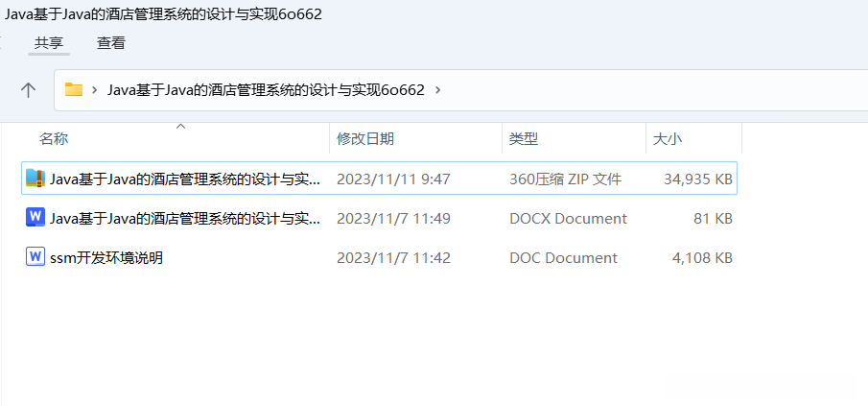
Task: Sort files by 修改日期 column header
Action: pyautogui.click(x=365, y=138)
